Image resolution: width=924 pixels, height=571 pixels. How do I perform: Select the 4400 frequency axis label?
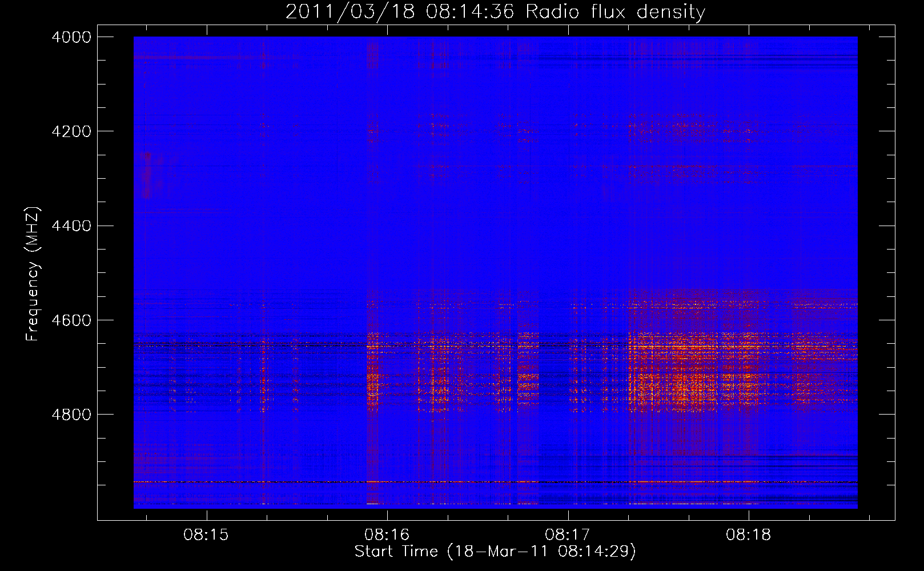[71, 226]
